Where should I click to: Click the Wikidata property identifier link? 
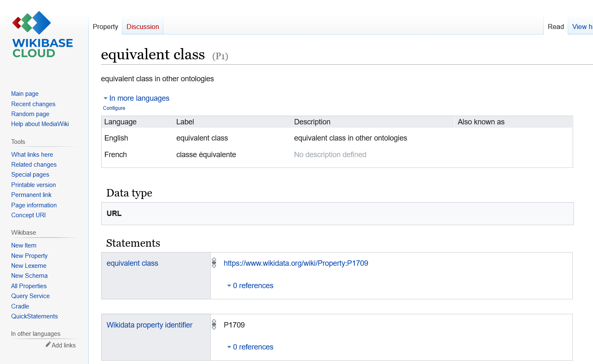(149, 325)
